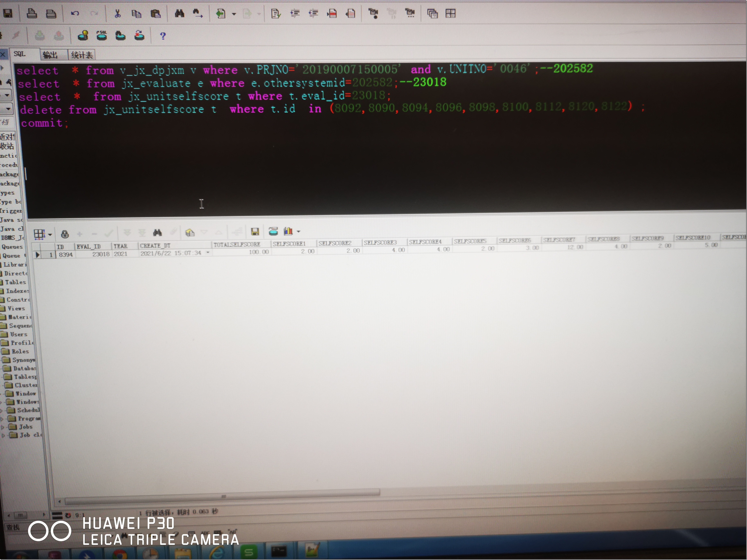Screen dimensions: 747x560
Task: Click the Record macro icon
Action: pyautogui.click(x=373, y=13)
